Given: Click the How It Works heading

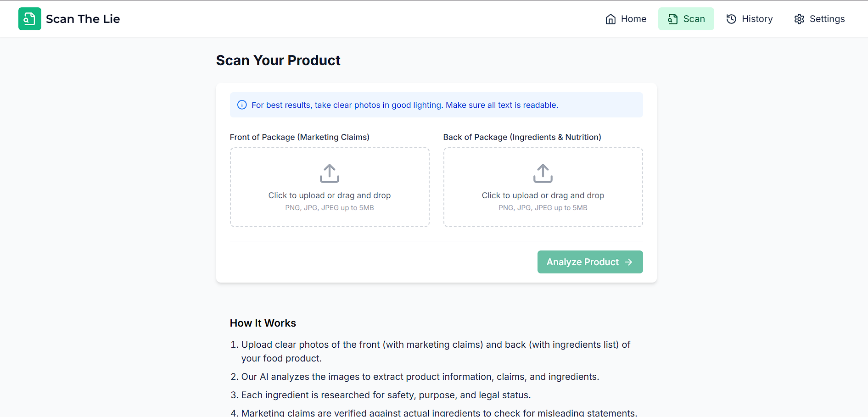Looking at the screenshot, I should pos(263,323).
